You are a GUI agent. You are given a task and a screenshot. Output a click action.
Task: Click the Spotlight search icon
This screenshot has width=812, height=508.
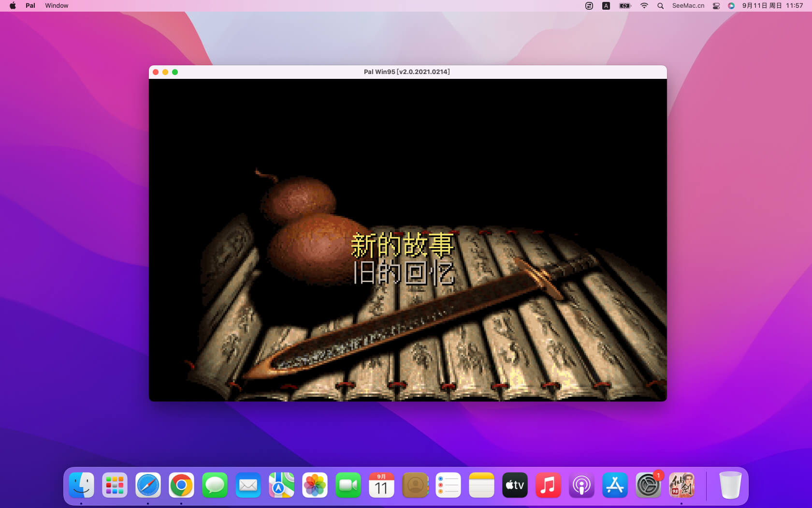point(660,6)
